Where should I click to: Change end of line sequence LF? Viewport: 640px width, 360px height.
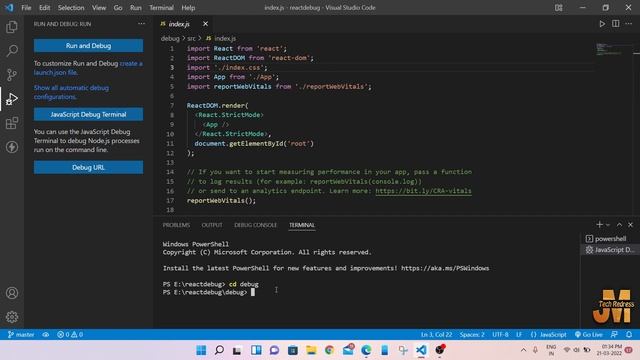(519, 334)
